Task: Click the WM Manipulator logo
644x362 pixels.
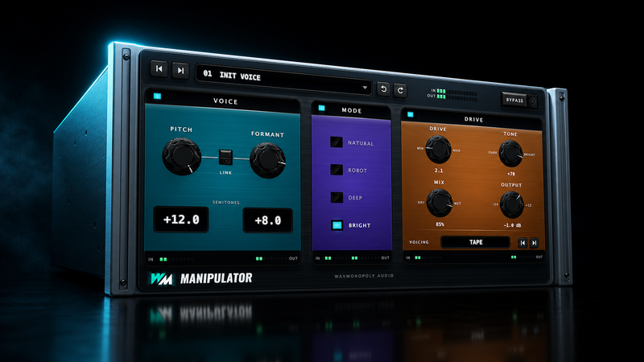Action: (201, 278)
